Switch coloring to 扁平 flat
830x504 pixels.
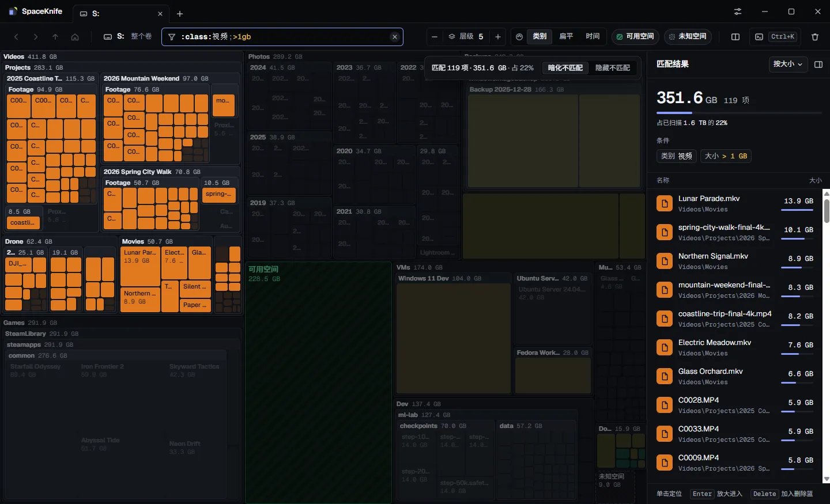point(566,36)
